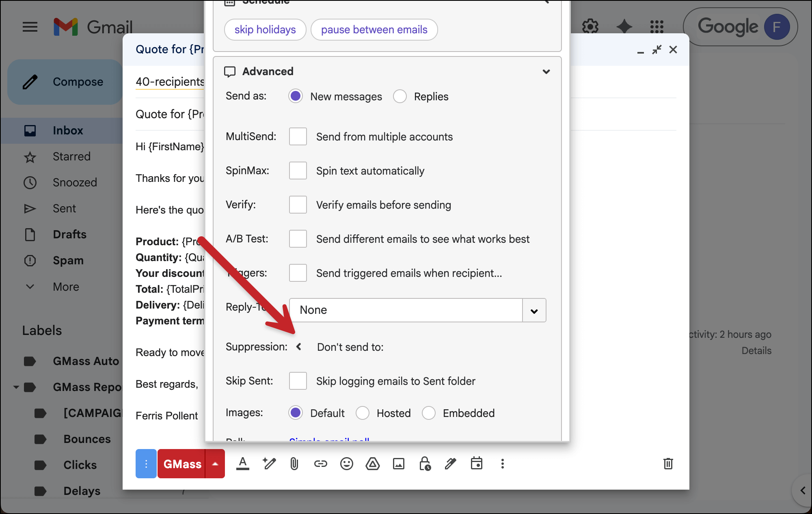This screenshot has height=514, width=812.
Task: Select the Hosted images radio button
Action: click(363, 413)
